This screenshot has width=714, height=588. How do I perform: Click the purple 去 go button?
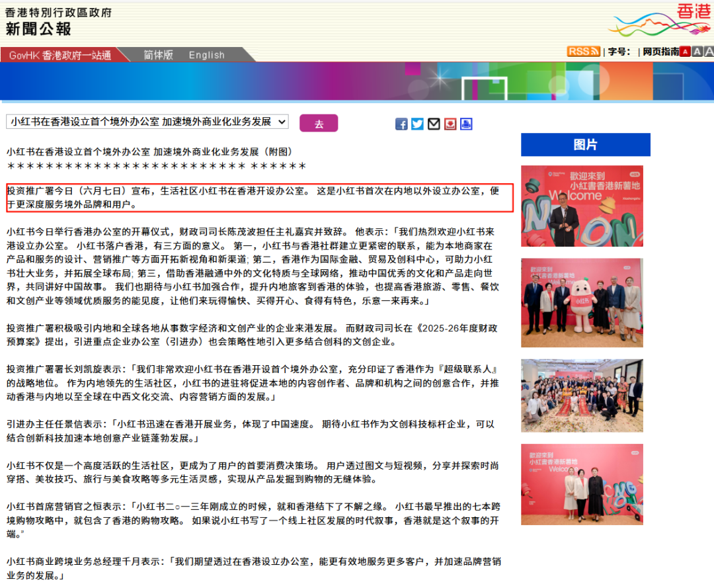(x=319, y=123)
